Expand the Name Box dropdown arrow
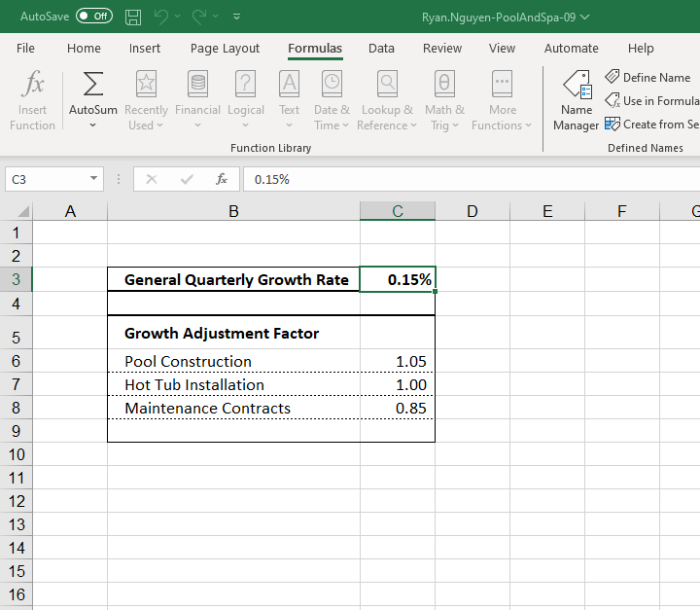 [x=93, y=178]
